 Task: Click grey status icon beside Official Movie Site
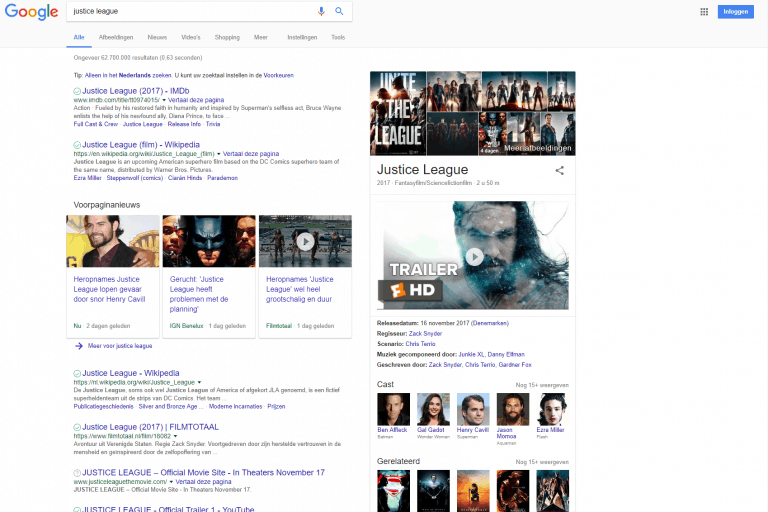pyautogui.click(x=77, y=473)
